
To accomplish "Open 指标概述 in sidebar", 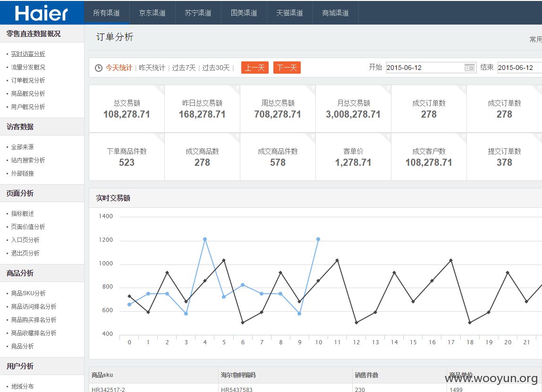I will 23,213.
